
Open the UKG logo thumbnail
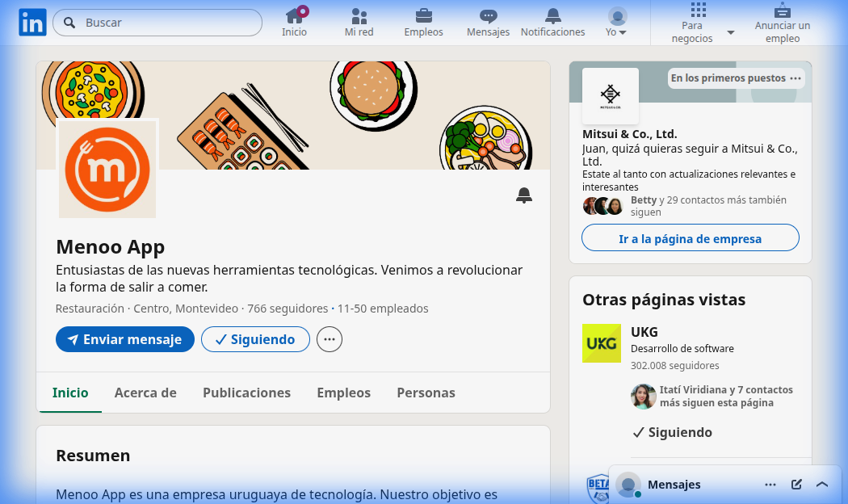[602, 343]
